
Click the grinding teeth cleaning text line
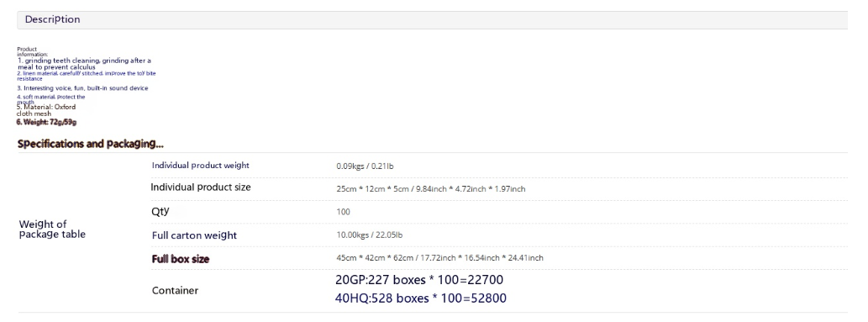pyautogui.click(x=84, y=64)
